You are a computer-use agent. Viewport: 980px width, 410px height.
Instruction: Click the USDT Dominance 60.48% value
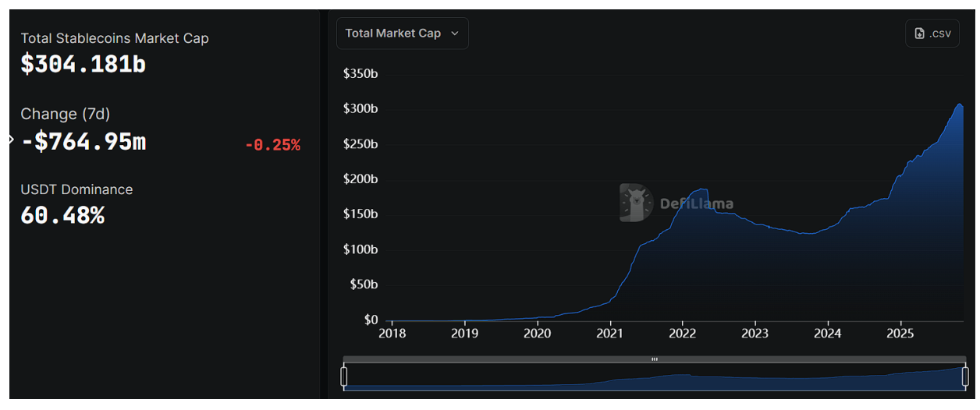tap(62, 215)
